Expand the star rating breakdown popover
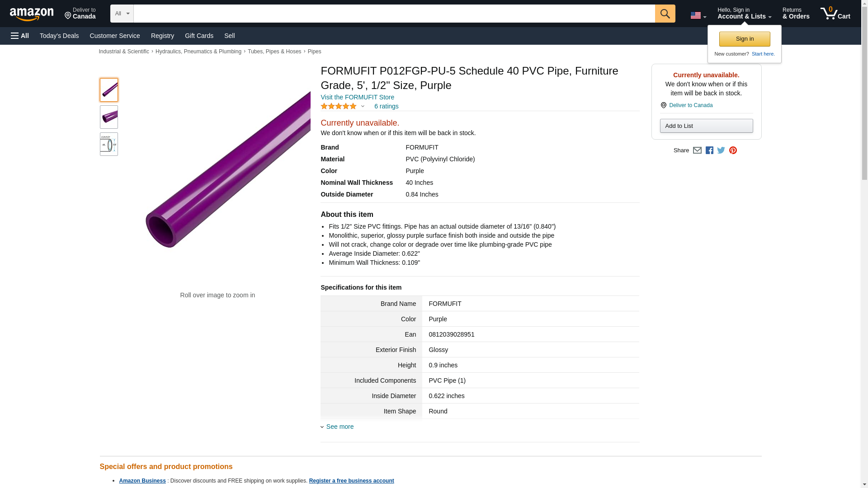 (x=363, y=107)
